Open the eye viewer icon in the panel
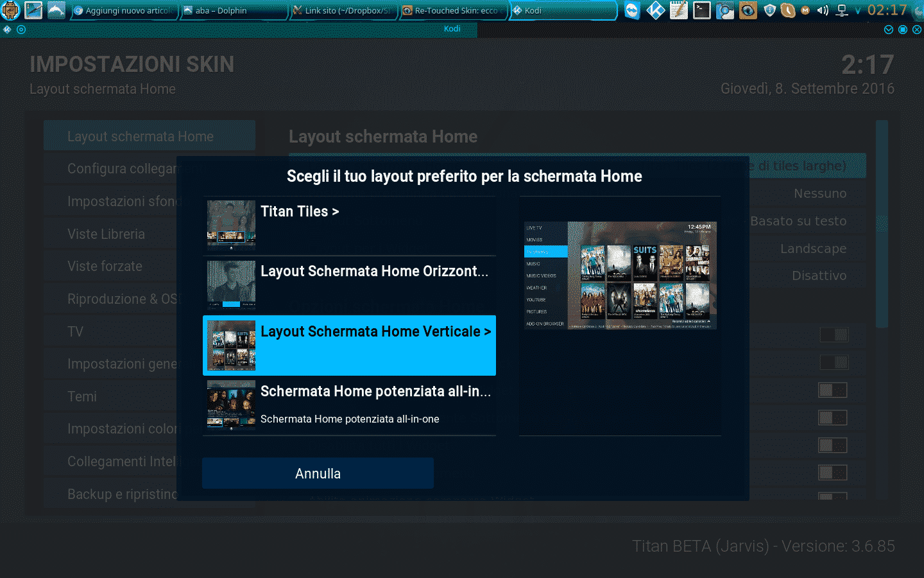The width and height of the screenshot is (924, 578). click(x=748, y=10)
